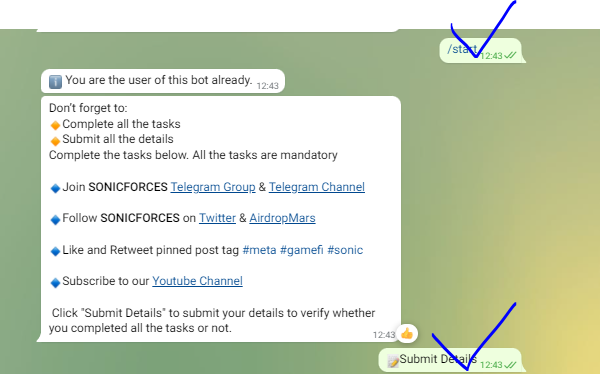Click the 12:43 timestamp beside bot already message
Image resolution: width=600 pixels, height=374 pixels.
(x=267, y=86)
